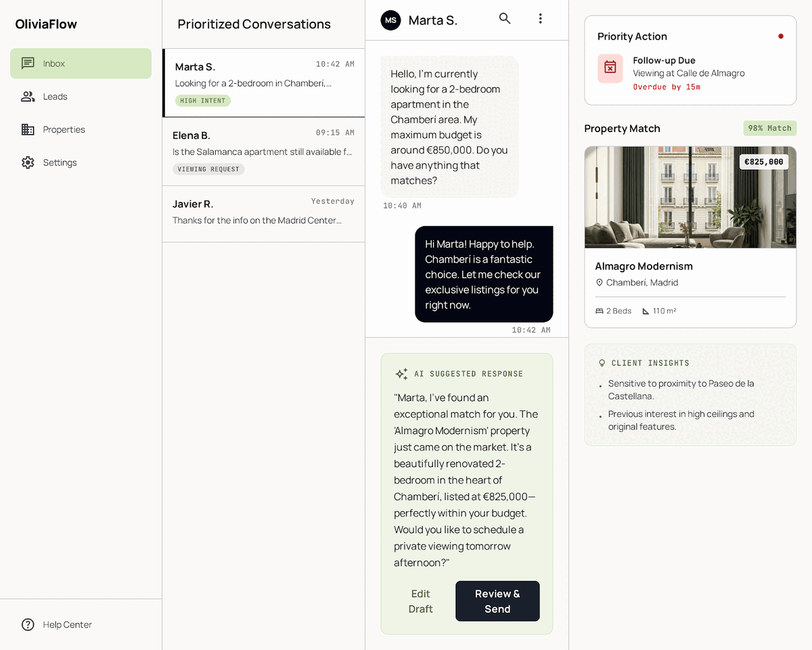Click the AI sparkle icon
812x650 pixels.
tap(401, 374)
